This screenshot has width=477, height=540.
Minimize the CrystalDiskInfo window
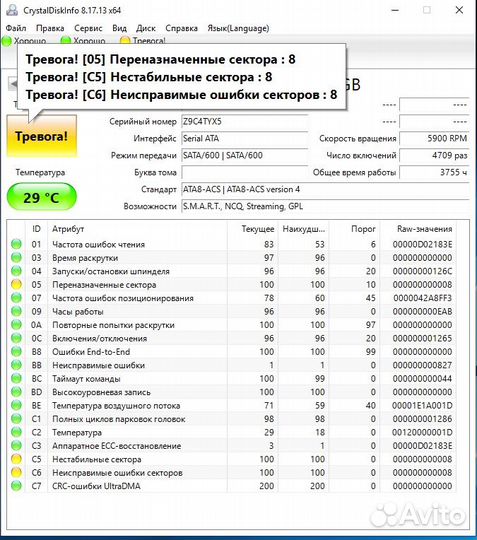(395, 10)
